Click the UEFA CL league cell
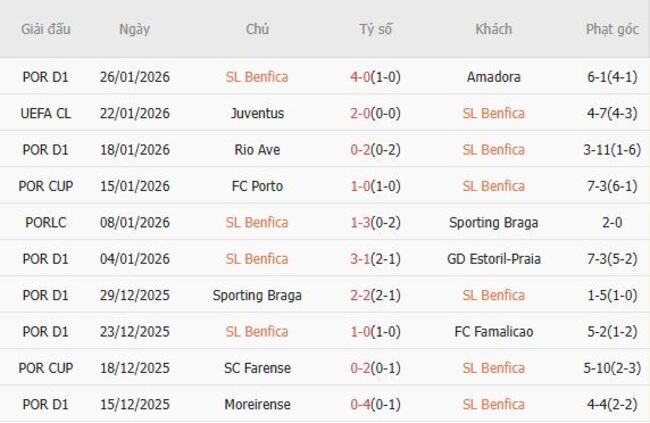Screen dimensions: 650x423 click(46, 113)
